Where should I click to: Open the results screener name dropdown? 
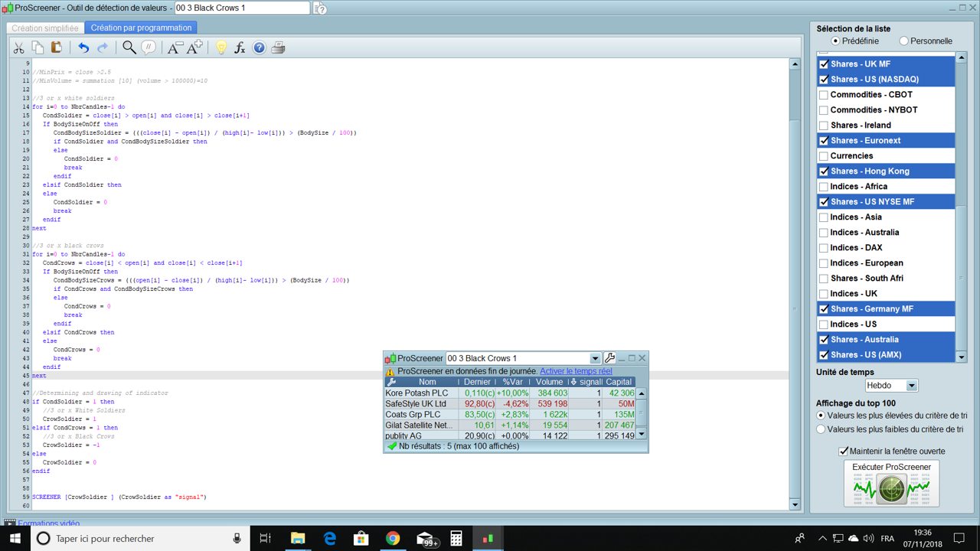tap(595, 358)
